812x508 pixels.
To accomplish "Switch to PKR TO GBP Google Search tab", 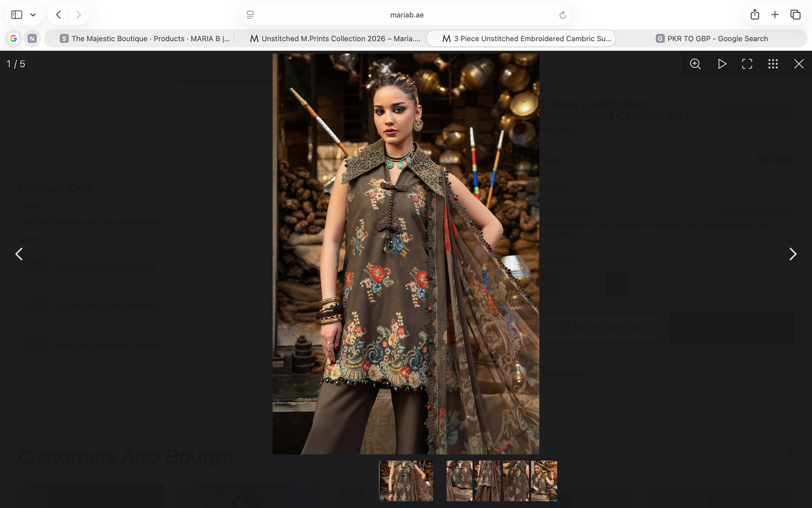I will 712,38.
